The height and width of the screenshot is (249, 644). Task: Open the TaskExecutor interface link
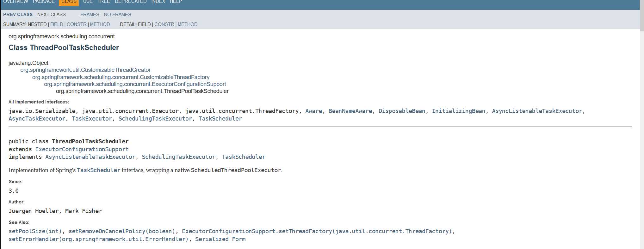pyautogui.click(x=92, y=119)
